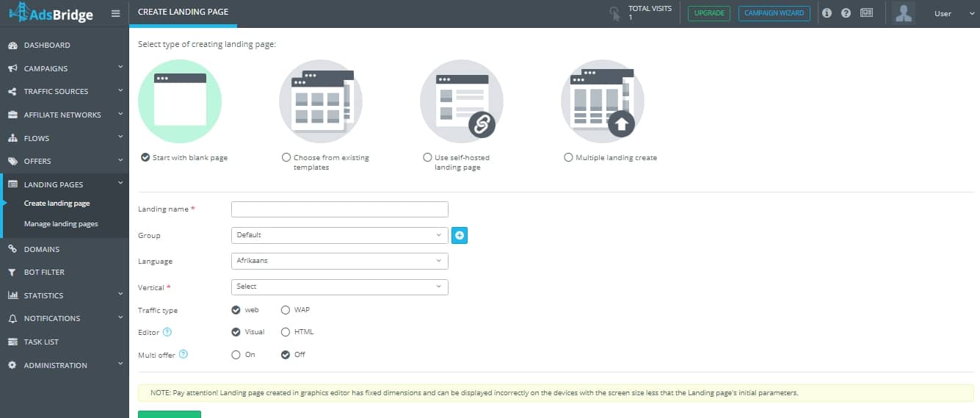Click the Statistics bar chart icon
This screenshot has height=418, width=980.
(x=12, y=295)
